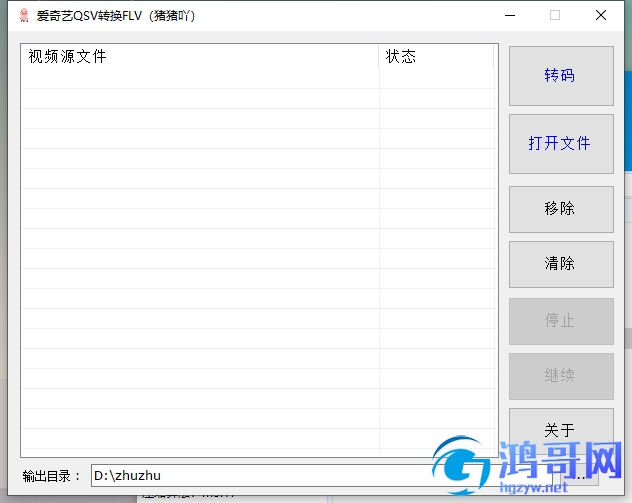Minimize the 爱奇艺QSV转换FLV window

(x=510, y=16)
